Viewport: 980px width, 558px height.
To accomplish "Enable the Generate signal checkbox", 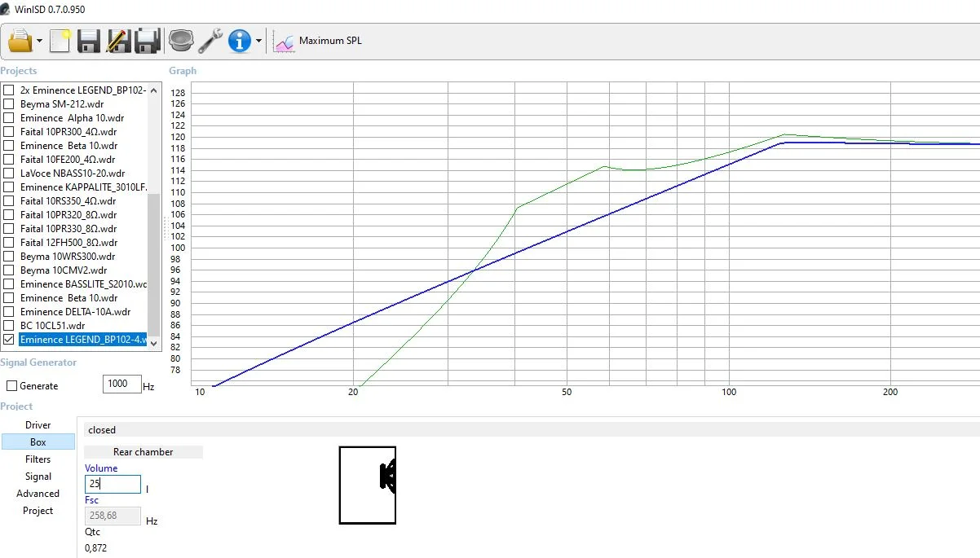I will 12,386.
